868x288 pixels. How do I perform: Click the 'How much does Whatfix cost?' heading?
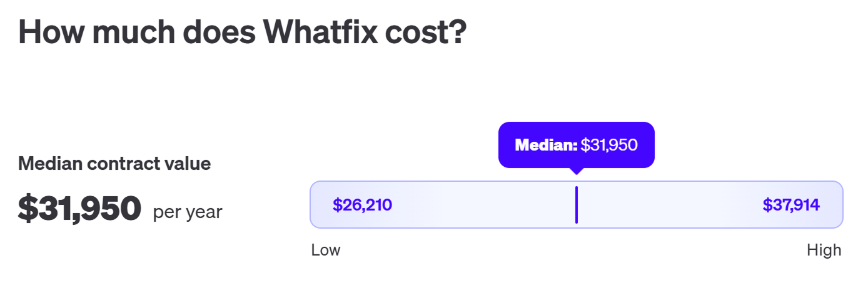click(243, 32)
